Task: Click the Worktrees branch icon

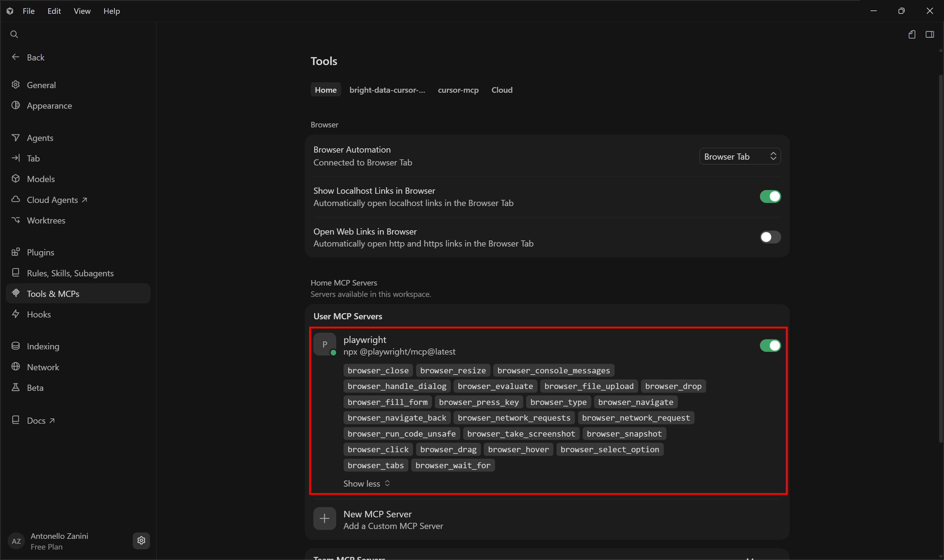Action: (x=15, y=220)
